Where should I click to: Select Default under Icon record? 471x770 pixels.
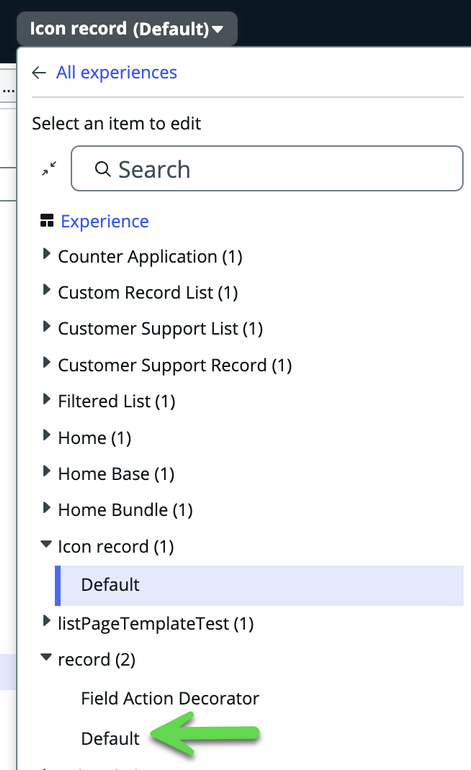[259, 585]
